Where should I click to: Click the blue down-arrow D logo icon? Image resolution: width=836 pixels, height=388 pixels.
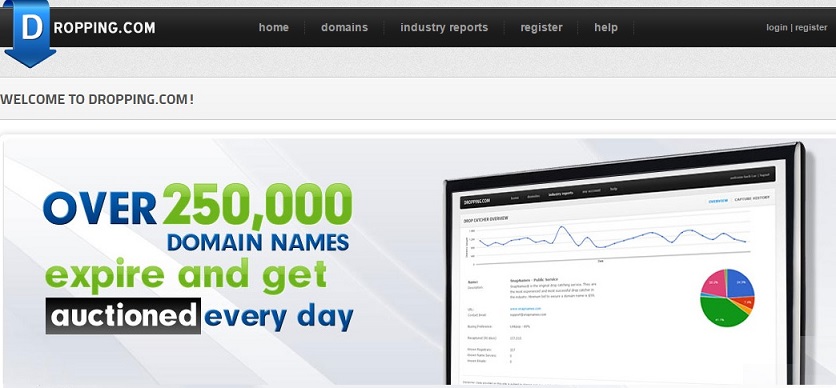click(29, 33)
